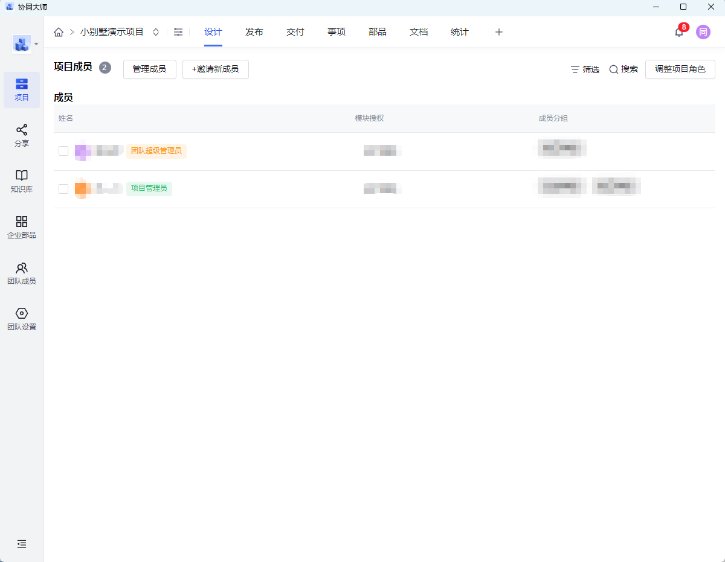Switch to the 文档 tab
725x562 pixels.
coord(418,32)
